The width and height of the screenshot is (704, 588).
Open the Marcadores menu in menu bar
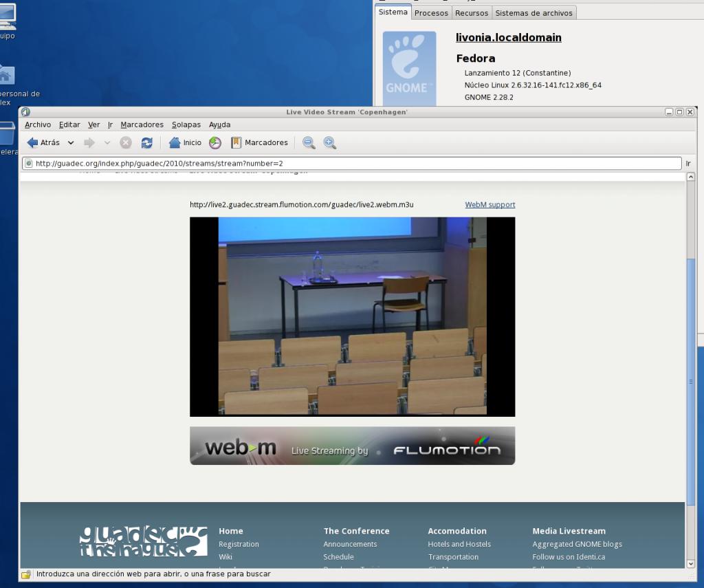[x=142, y=125]
